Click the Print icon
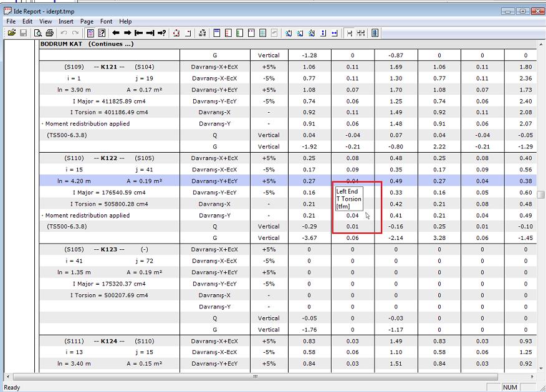 click(x=49, y=33)
